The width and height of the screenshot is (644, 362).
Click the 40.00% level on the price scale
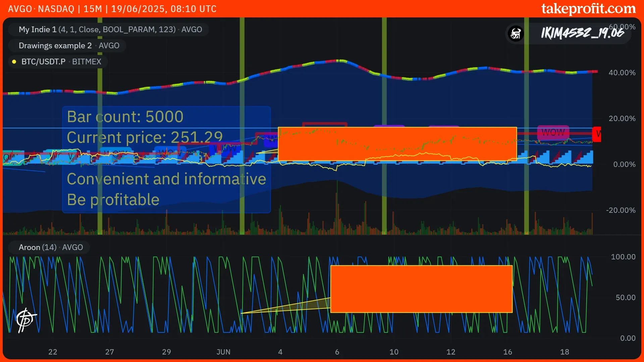pos(622,73)
